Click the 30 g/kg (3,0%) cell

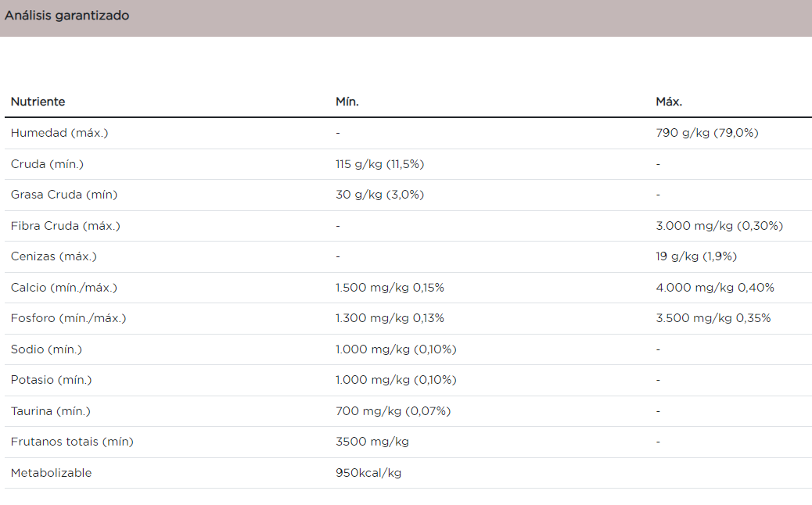click(x=379, y=195)
